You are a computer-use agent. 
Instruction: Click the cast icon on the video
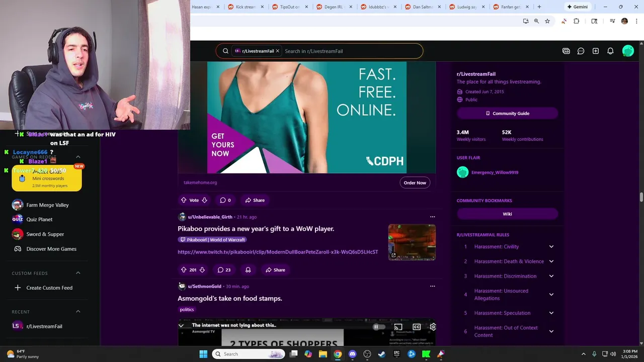pos(398,327)
